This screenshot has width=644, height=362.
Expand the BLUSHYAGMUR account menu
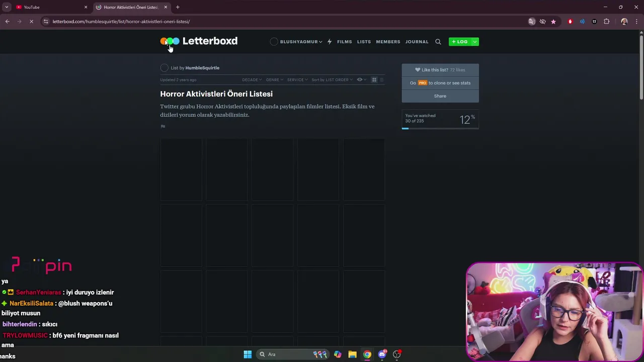click(301, 42)
